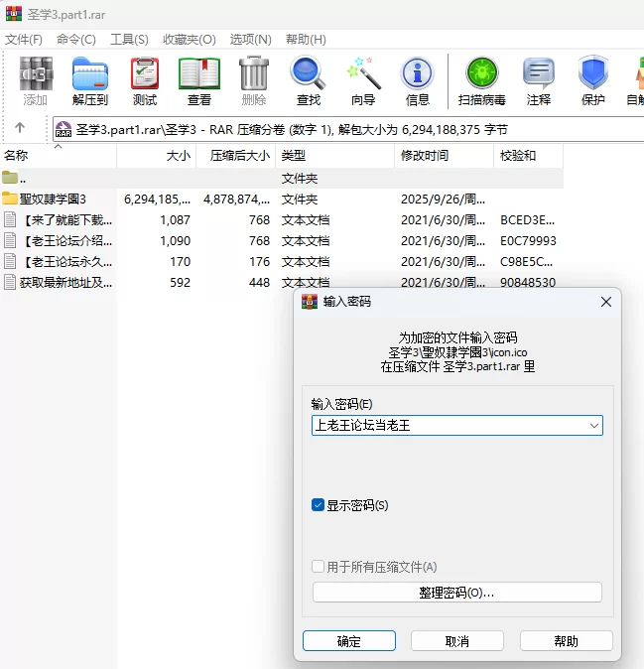This screenshot has height=669, width=644.
Task: Click packed size value 4,878,874,...
Action: click(x=237, y=199)
